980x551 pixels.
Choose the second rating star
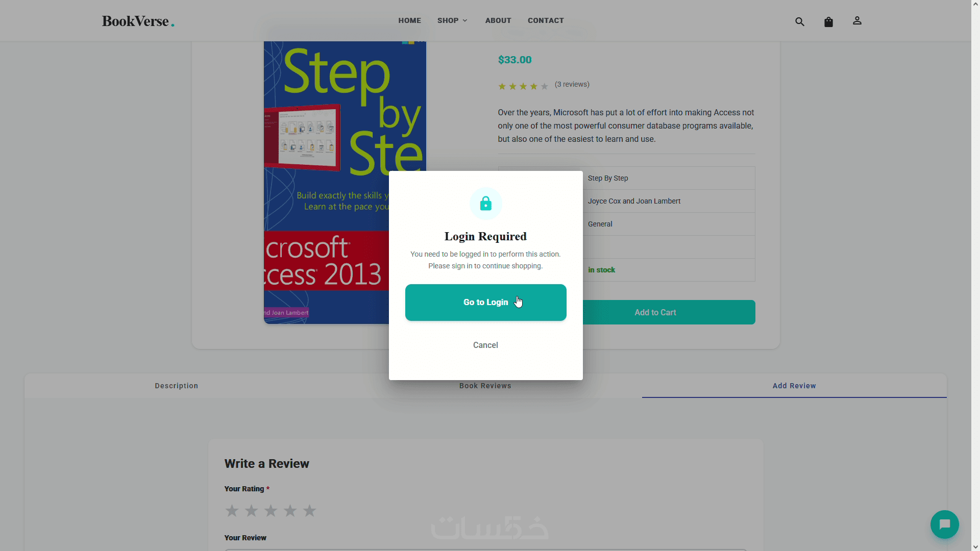251,510
